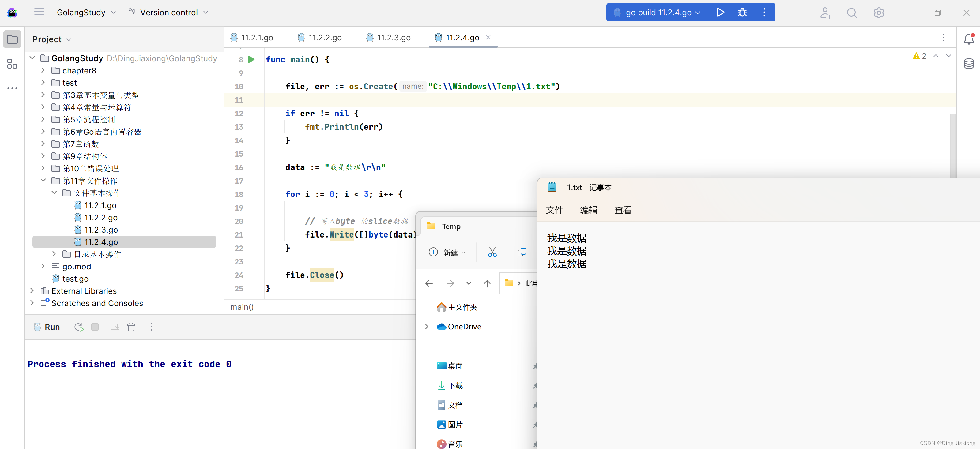Switch to the 11.2.1.go editor tab
The width and height of the screenshot is (980, 449).
[x=252, y=37]
